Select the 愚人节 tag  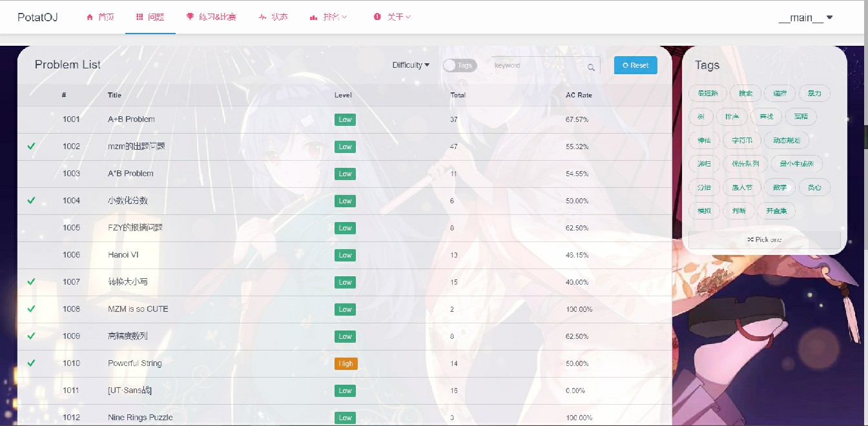742,187
